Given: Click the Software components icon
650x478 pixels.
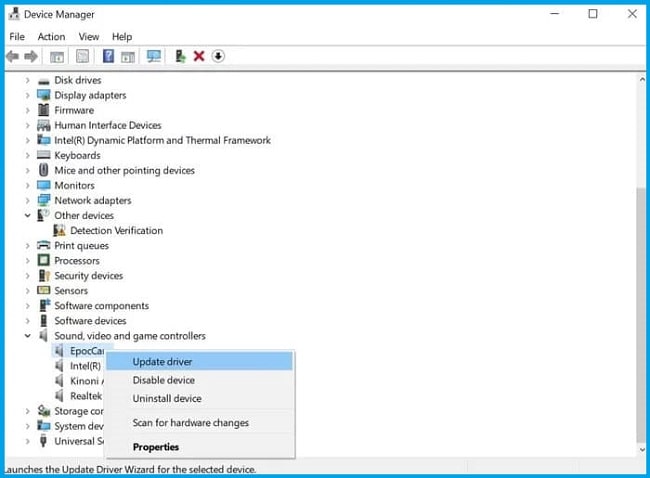Looking at the screenshot, I should click(44, 306).
